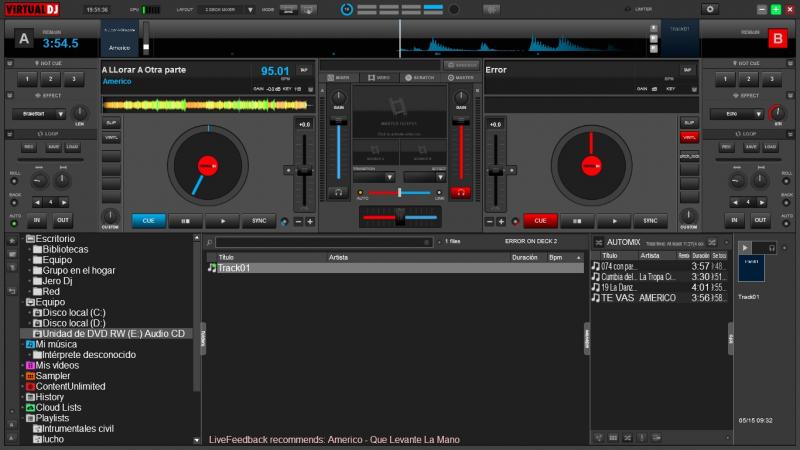Click the search magnifier icon in browser

(x=209, y=242)
